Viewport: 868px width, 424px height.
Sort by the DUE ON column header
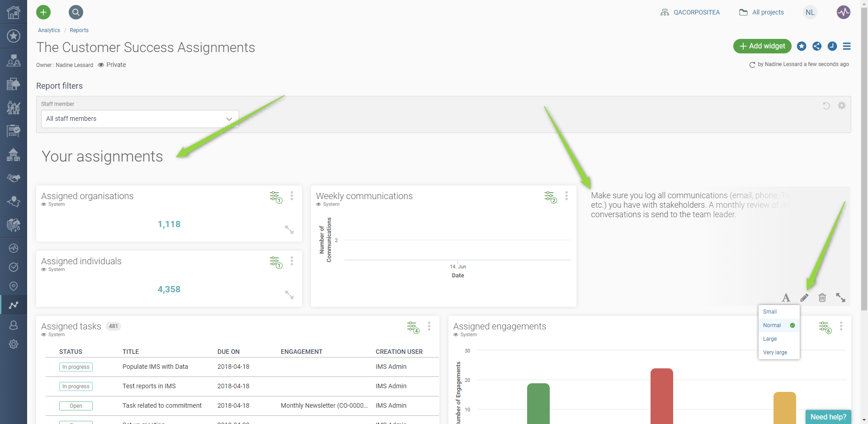(x=228, y=352)
